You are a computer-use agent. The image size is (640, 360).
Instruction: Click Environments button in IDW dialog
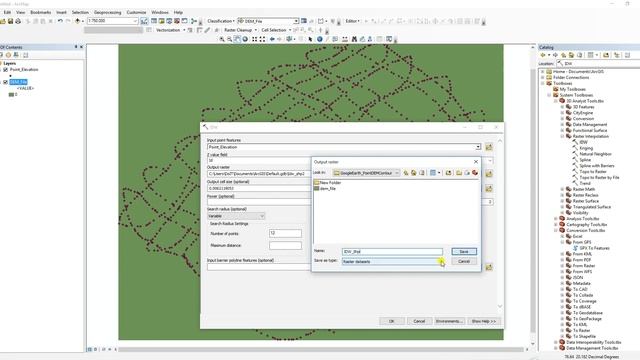449,321
